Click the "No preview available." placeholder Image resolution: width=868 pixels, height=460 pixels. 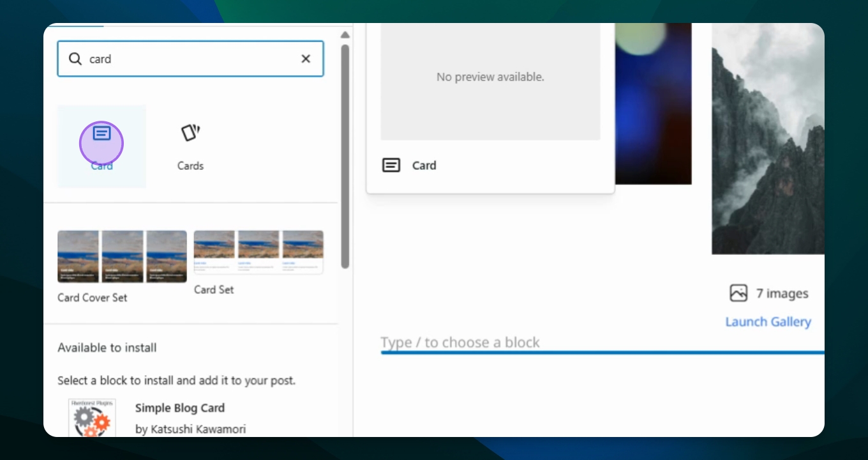(490, 77)
